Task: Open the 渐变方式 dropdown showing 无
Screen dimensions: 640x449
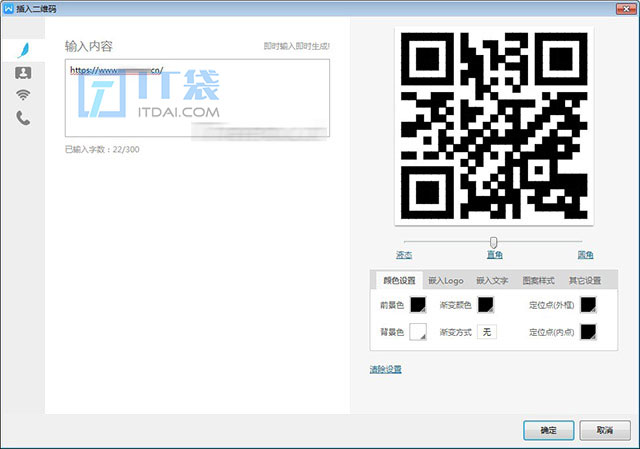Action: pos(487,332)
